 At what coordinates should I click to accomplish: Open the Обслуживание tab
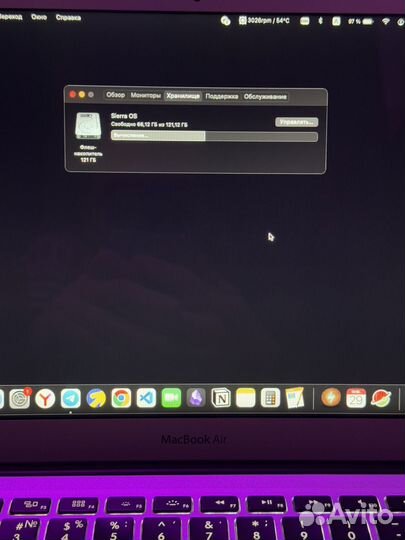(x=265, y=97)
